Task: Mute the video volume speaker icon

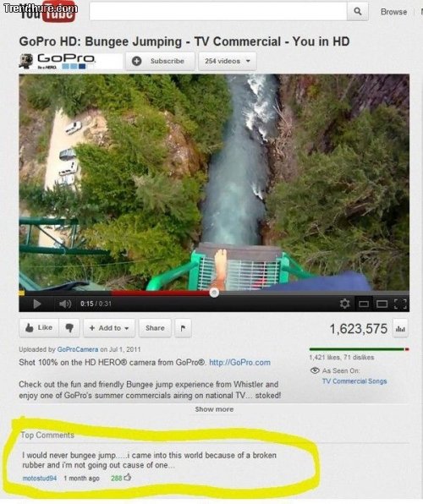Action: coord(65,304)
